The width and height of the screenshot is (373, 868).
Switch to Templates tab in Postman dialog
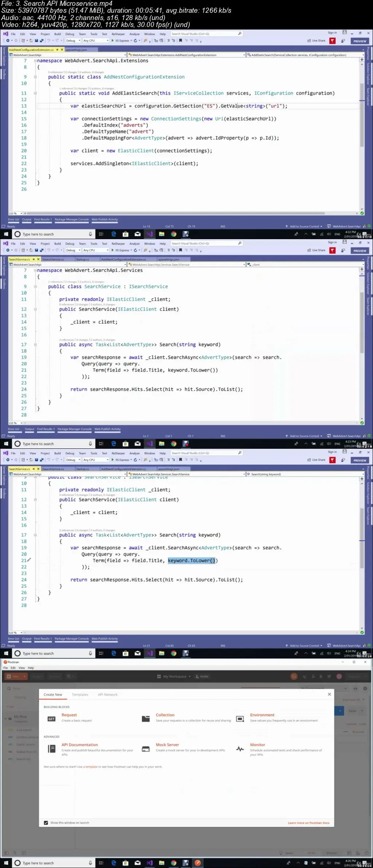[x=80, y=694]
